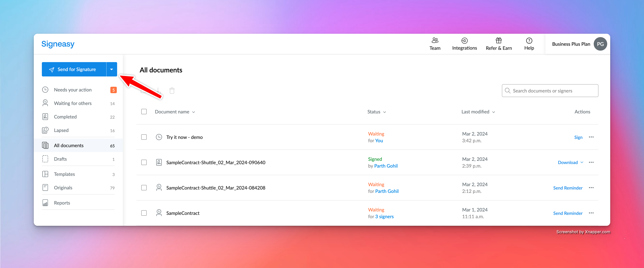Open SampleContract-Shuttle_02_Mar_2024-090640 document name
This screenshot has height=268, width=644.
[x=216, y=163]
